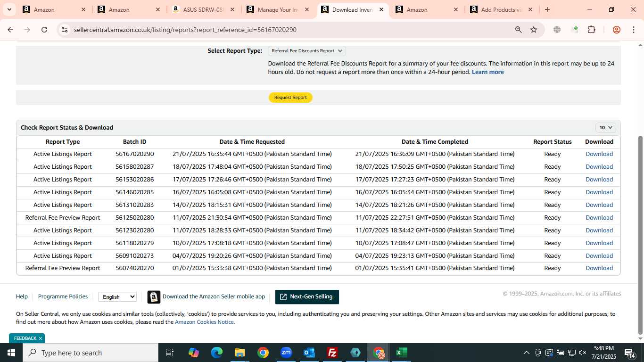Open the English language dropdown

pyautogui.click(x=117, y=297)
